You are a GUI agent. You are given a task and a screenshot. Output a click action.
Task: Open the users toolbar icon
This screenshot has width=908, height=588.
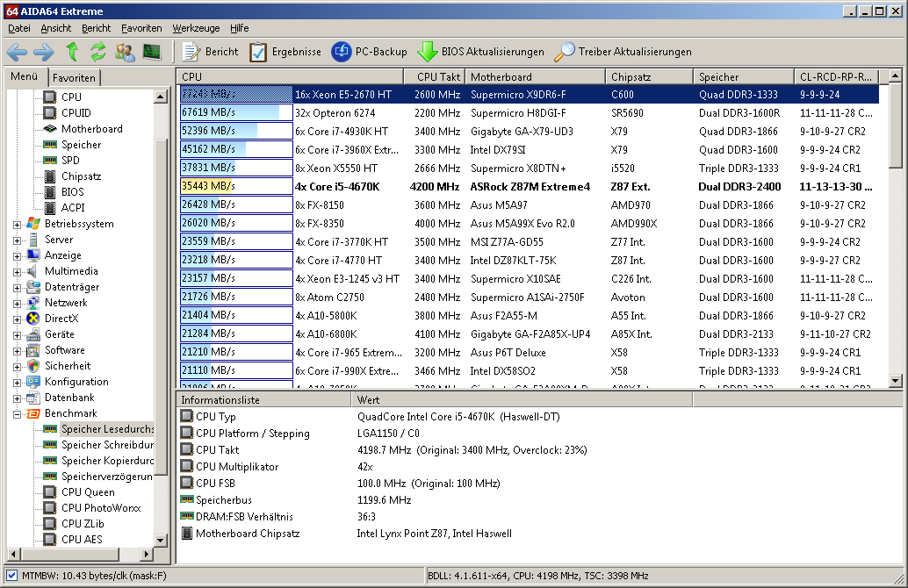tap(125, 52)
